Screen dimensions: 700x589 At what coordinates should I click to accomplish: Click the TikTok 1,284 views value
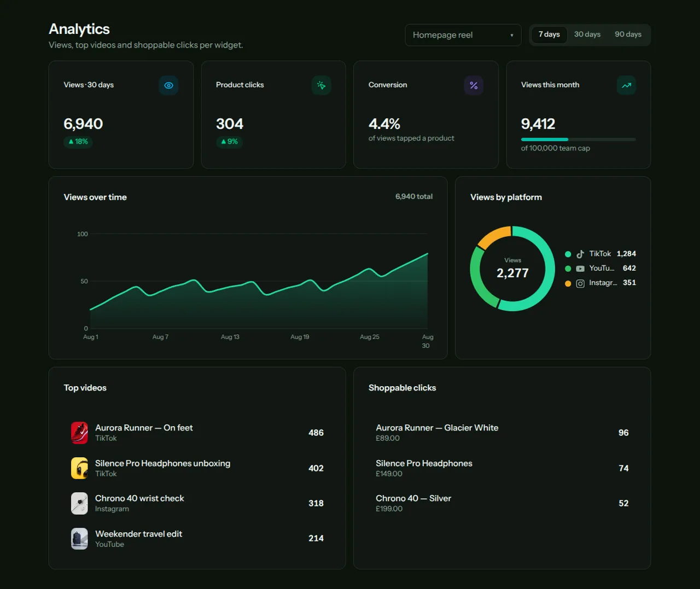(x=626, y=254)
